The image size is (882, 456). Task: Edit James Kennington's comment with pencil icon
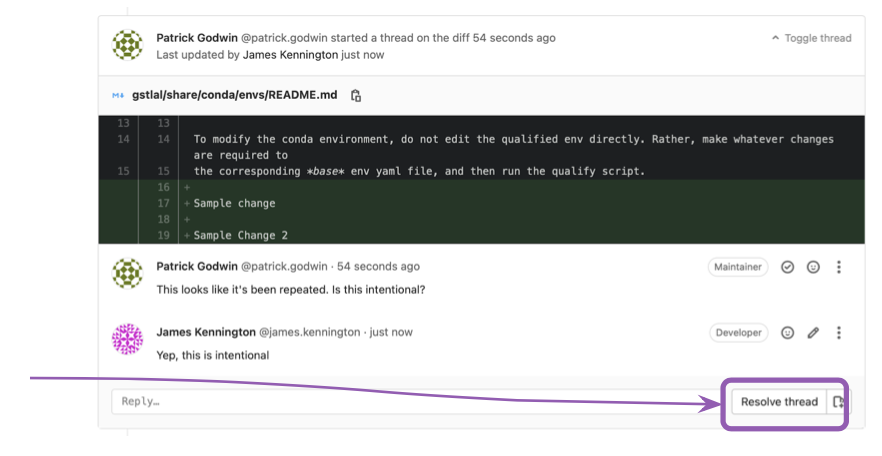click(813, 332)
